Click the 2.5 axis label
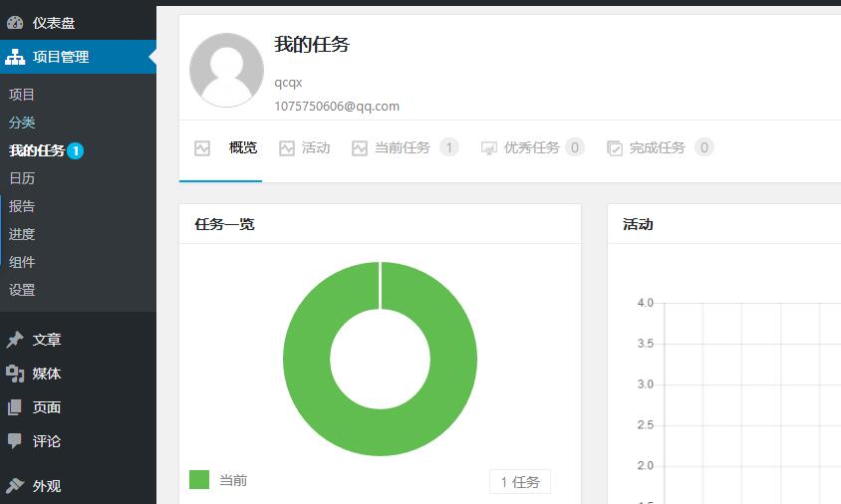The height and width of the screenshot is (504, 841). click(x=646, y=425)
